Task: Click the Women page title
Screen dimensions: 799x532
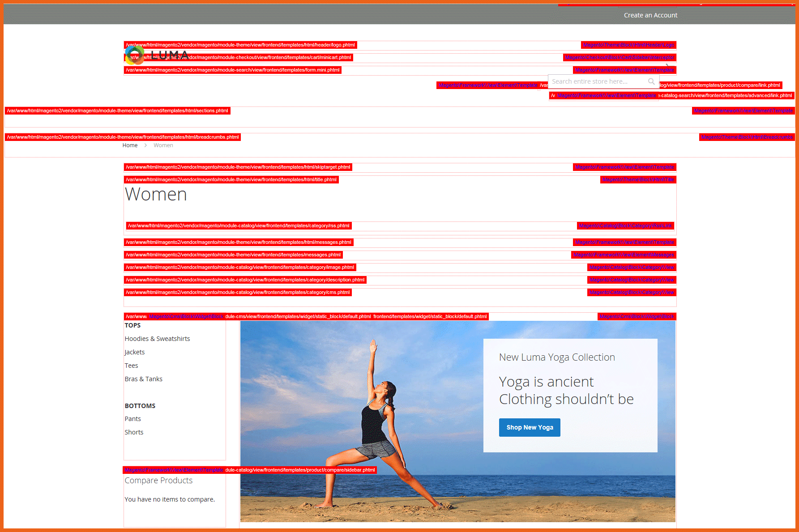Action: [156, 195]
